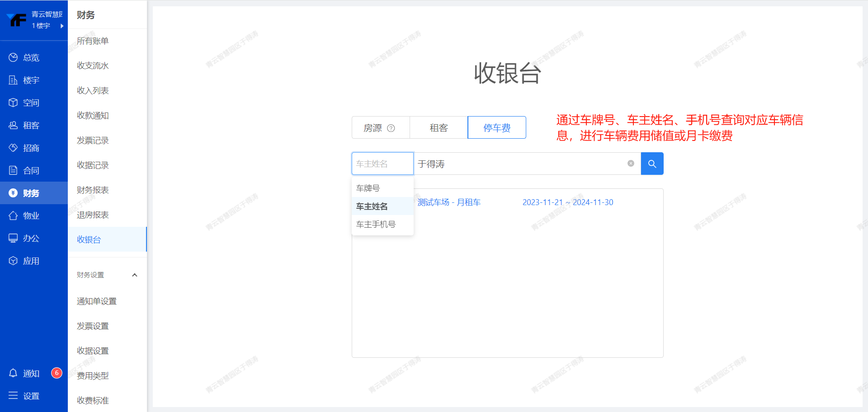This screenshot has width=868, height=412.
Task: Choose 车主手机号 from the dropdown list
Action: coord(376,224)
